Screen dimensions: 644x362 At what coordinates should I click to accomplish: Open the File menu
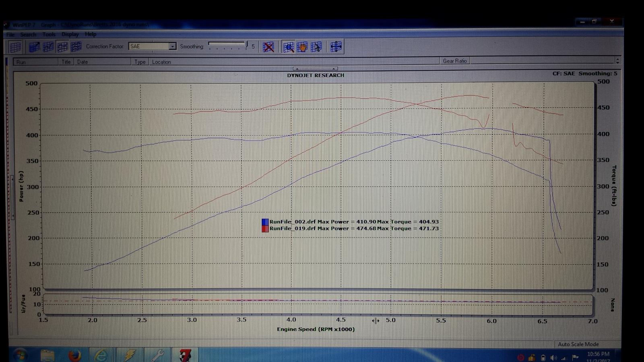click(10, 35)
